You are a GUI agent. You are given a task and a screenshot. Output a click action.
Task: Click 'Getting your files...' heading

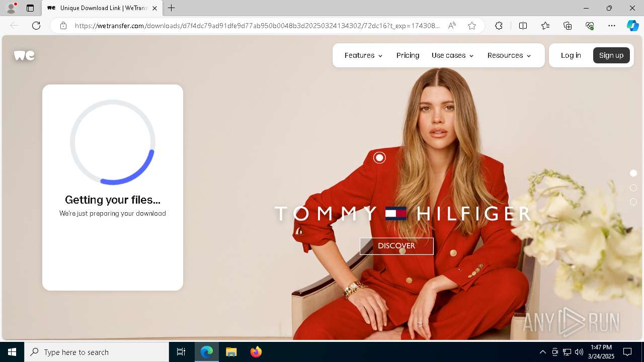pyautogui.click(x=113, y=200)
